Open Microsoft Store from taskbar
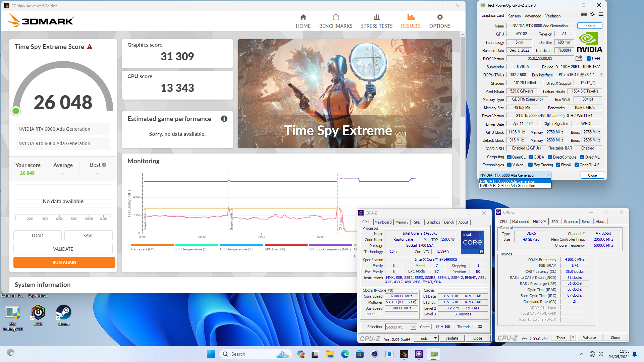Screen dimensions: 644x362 coord(360,354)
